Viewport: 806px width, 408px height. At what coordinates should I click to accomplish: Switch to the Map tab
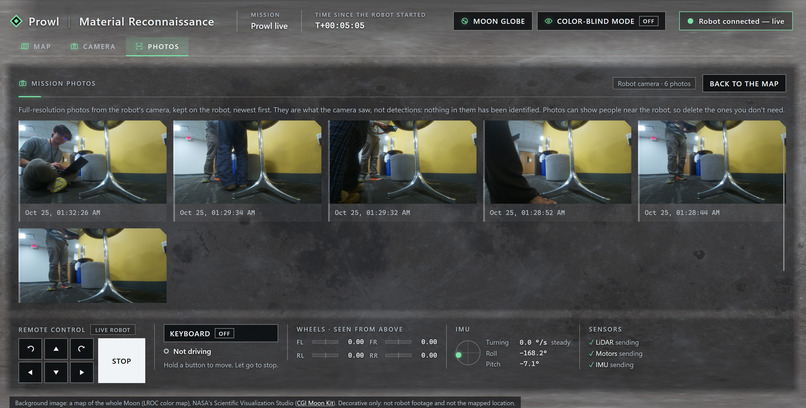coord(36,46)
